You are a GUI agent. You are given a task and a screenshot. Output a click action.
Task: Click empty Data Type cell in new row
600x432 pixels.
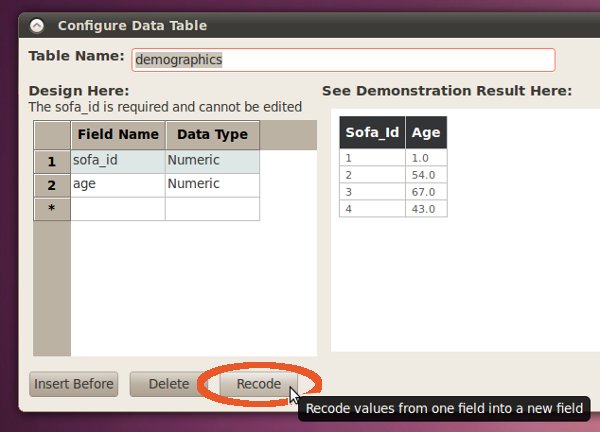(x=212, y=209)
